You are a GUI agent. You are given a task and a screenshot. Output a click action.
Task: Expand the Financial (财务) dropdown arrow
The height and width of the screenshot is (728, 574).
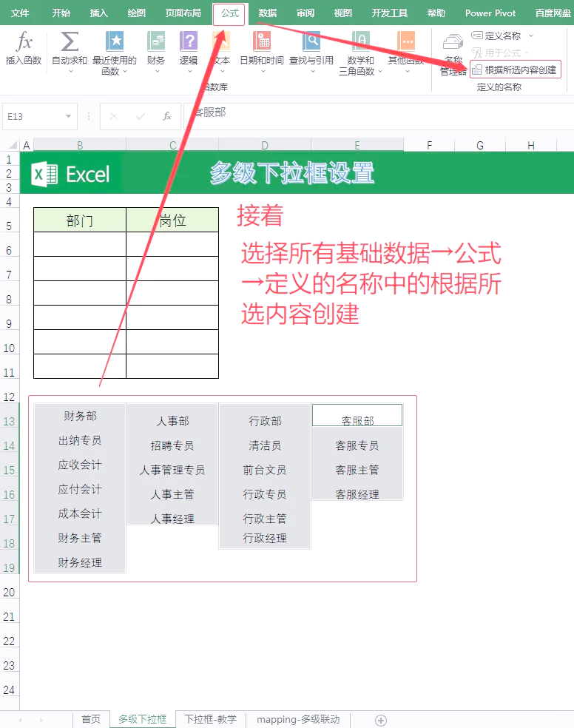(158, 72)
